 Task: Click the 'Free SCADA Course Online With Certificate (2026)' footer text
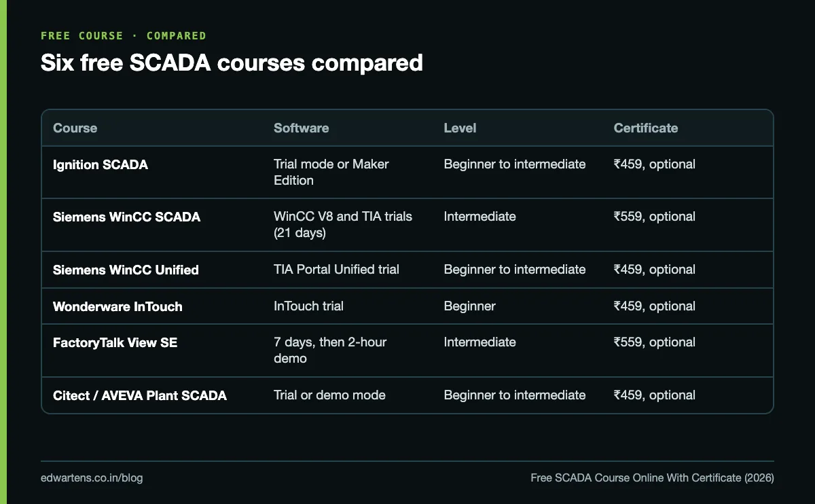coord(652,478)
